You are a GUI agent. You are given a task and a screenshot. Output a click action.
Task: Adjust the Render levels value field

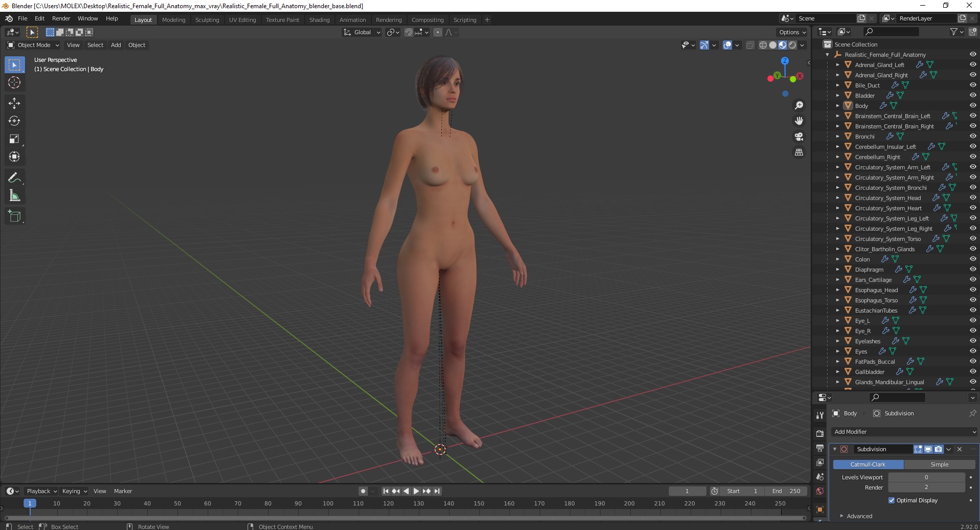coord(926,488)
